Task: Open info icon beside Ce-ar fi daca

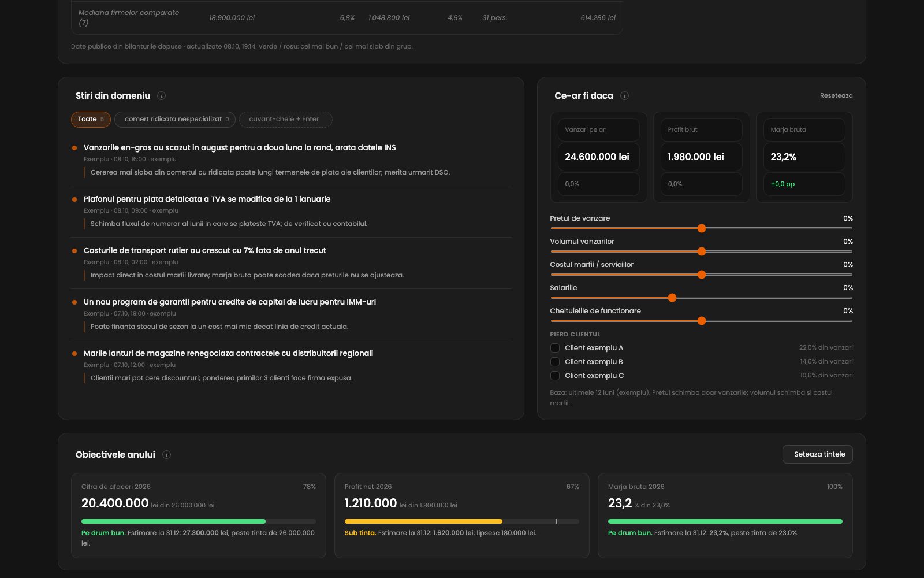Action: pos(624,96)
